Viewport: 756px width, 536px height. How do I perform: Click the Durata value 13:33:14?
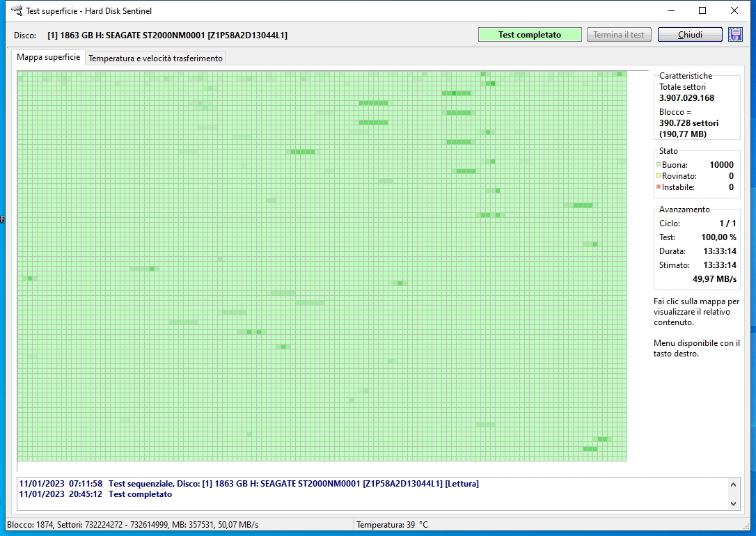tap(720, 251)
